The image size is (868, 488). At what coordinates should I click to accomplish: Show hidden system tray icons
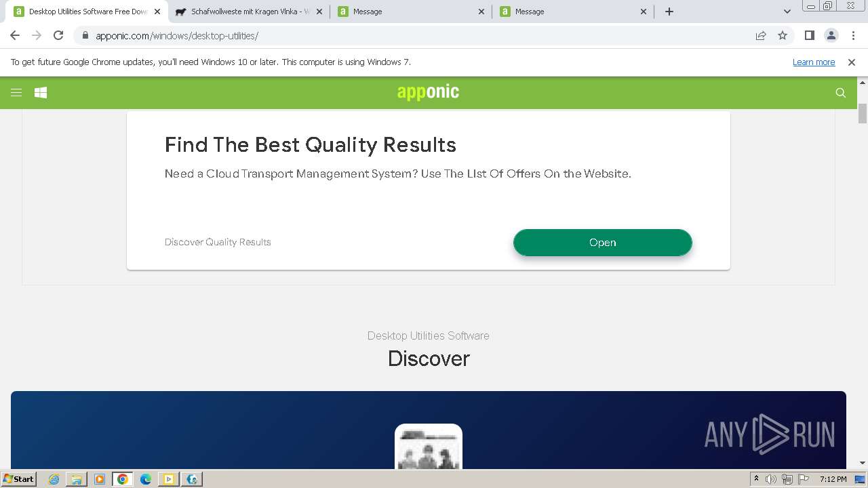tap(757, 479)
